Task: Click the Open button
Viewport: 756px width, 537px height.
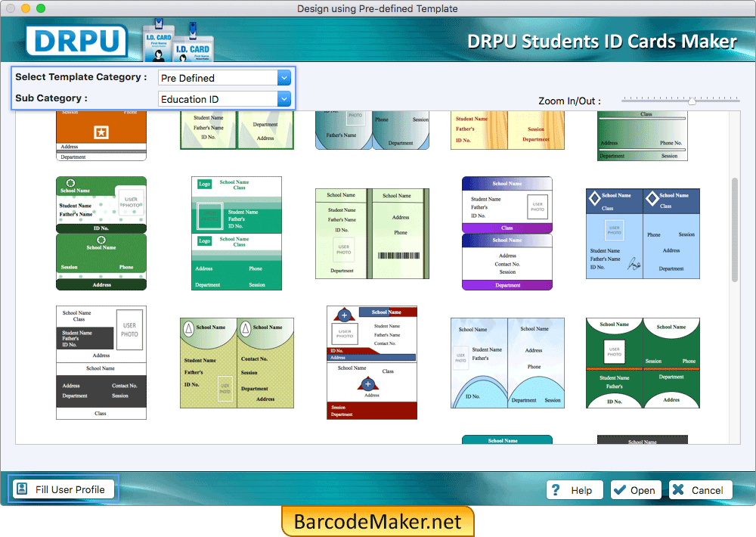Action: click(x=636, y=490)
